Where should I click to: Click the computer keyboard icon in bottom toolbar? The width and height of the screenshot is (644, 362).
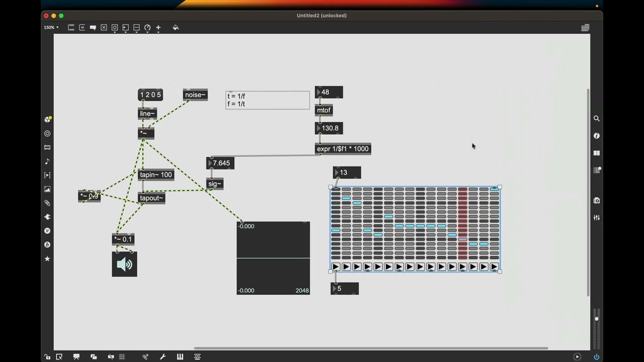point(197,356)
